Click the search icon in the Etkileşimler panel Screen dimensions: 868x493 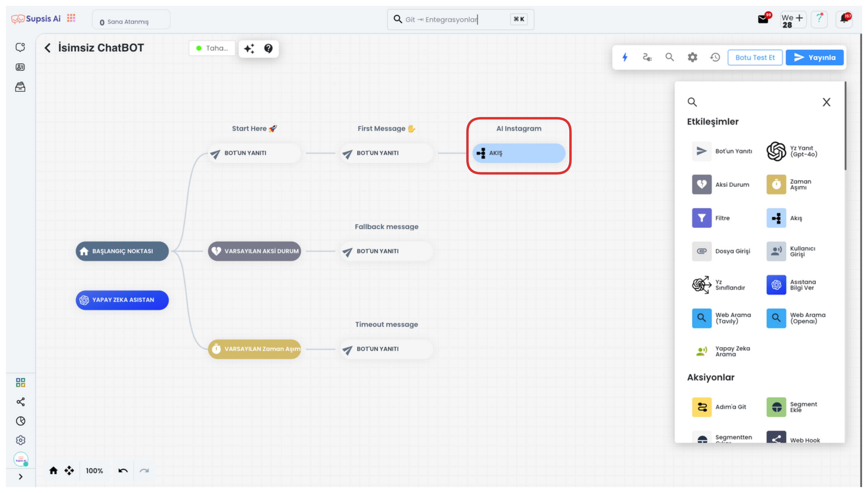point(692,102)
